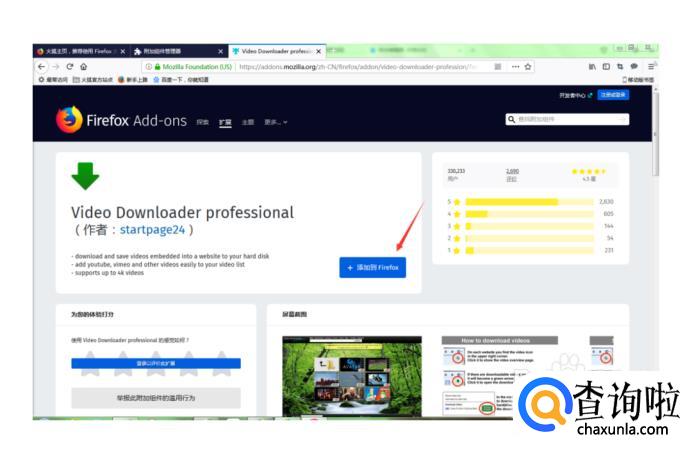Click the chat bubble toolbar icon

(x=634, y=67)
